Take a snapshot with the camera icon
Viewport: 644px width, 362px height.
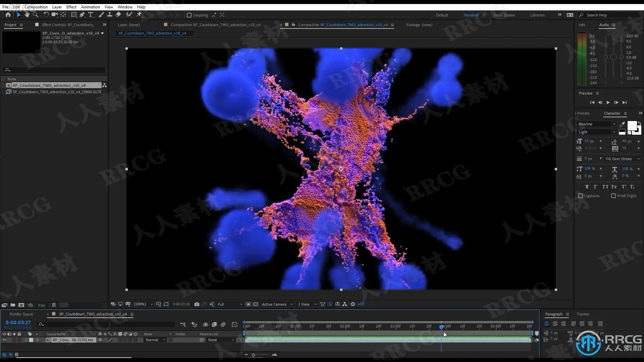pos(197,304)
